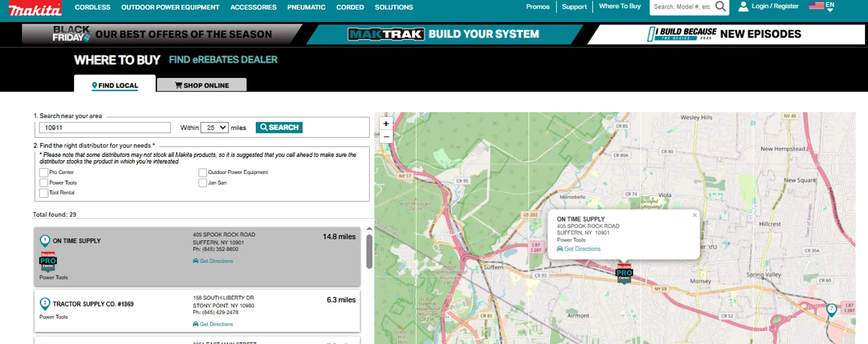Click the Pro Center badge in On Time Supply listing
Screen dimensions: 868x344
[48, 262]
